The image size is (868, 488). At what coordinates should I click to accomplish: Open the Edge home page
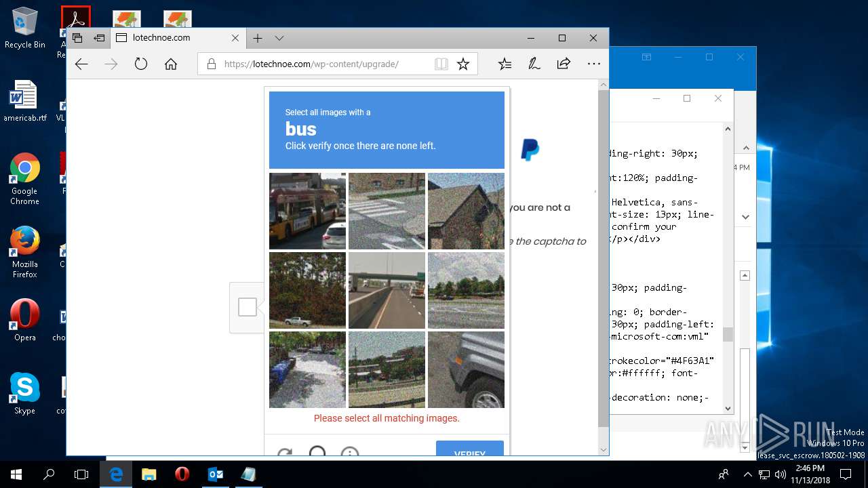pos(171,64)
